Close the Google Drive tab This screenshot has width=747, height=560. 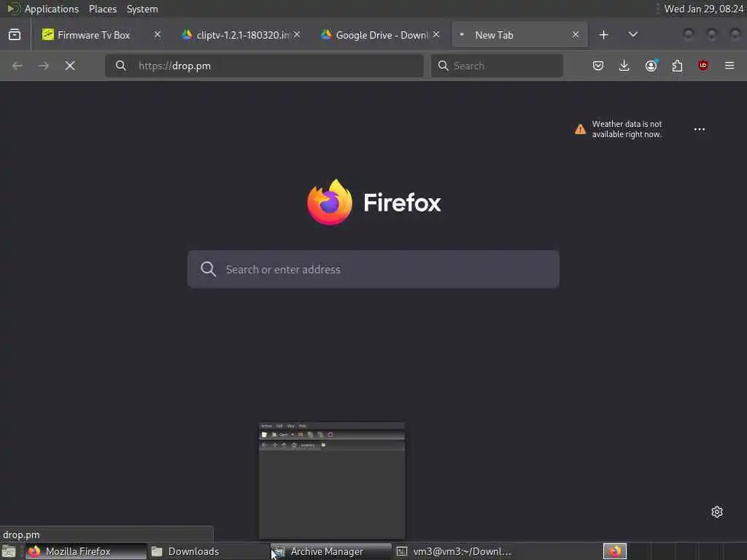pyautogui.click(x=436, y=35)
